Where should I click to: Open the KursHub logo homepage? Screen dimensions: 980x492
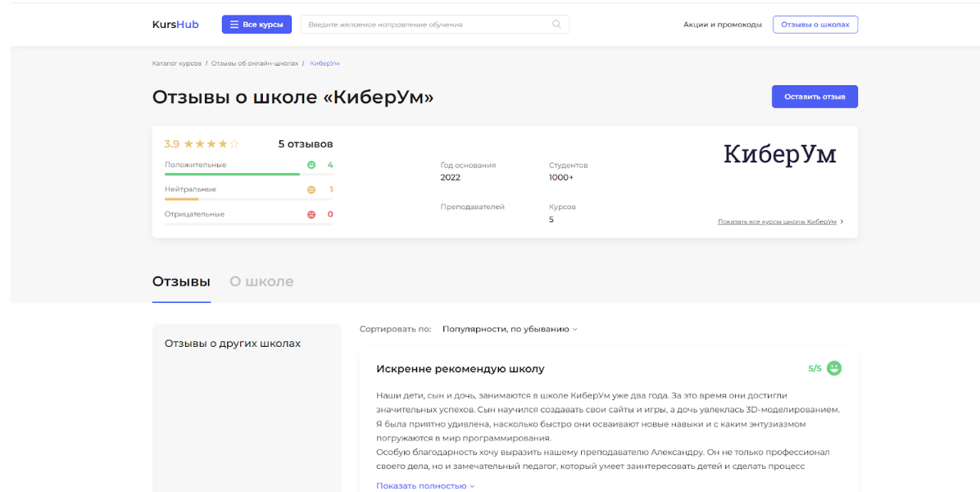point(175,25)
